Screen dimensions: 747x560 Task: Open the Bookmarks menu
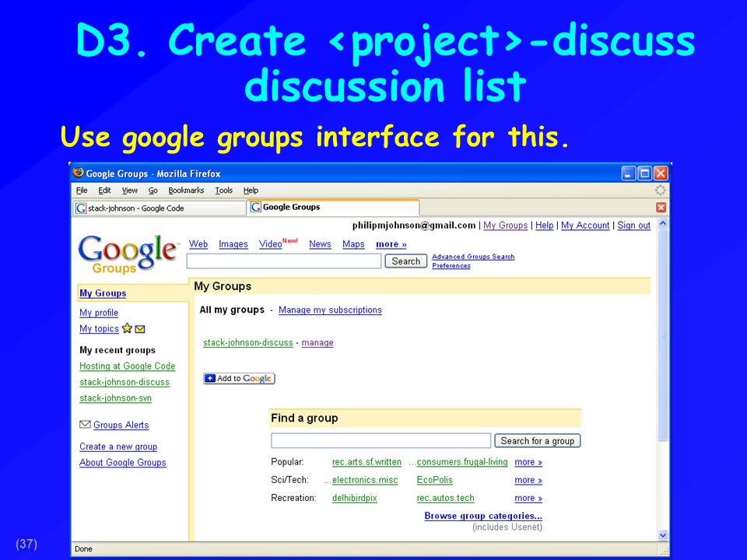[186, 191]
